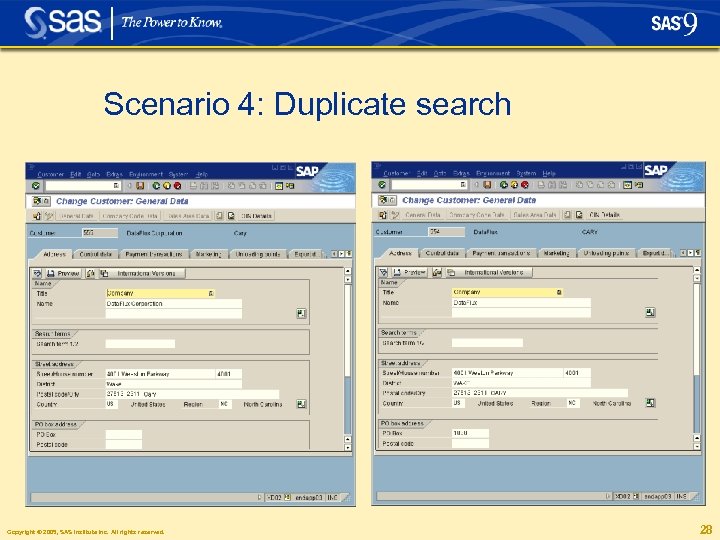Click the More Street Address Fields icon, left window
720x540 pixels.
click(x=301, y=404)
